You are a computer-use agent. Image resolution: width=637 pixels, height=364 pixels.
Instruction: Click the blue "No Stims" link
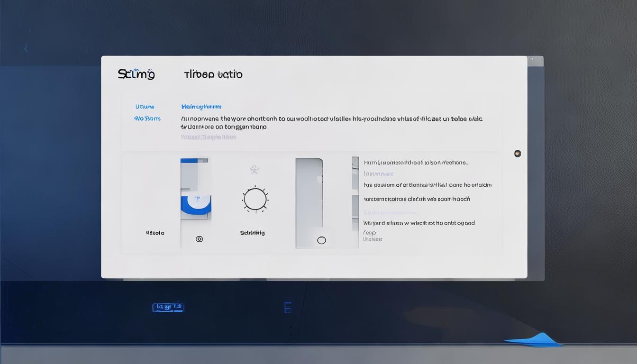tap(147, 118)
